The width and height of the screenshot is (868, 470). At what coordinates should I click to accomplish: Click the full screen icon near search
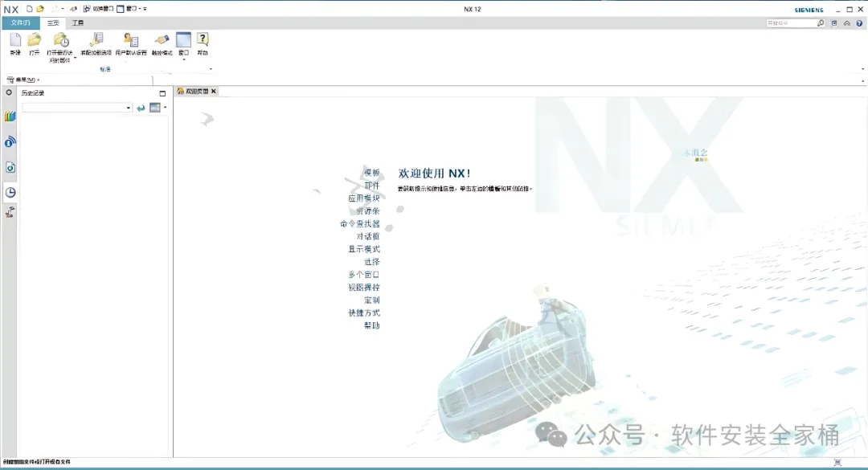pyautogui.click(x=834, y=23)
